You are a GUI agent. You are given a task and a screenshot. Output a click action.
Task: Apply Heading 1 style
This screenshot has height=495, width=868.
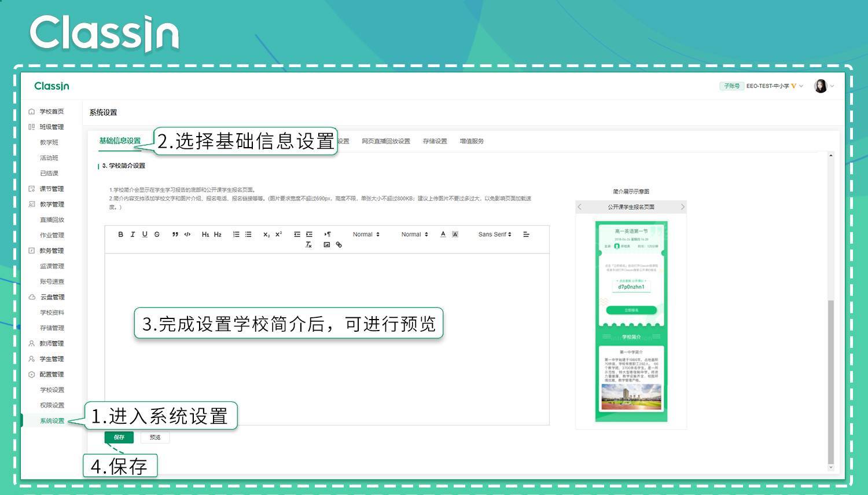tap(205, 234)
